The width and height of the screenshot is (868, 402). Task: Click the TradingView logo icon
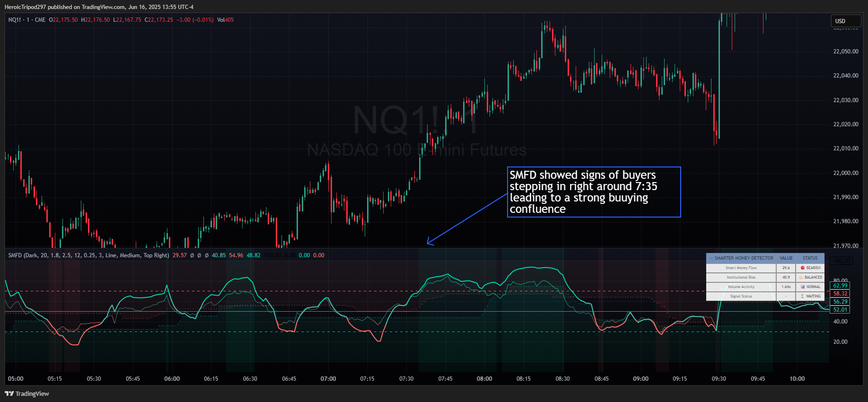pos(9,393)
